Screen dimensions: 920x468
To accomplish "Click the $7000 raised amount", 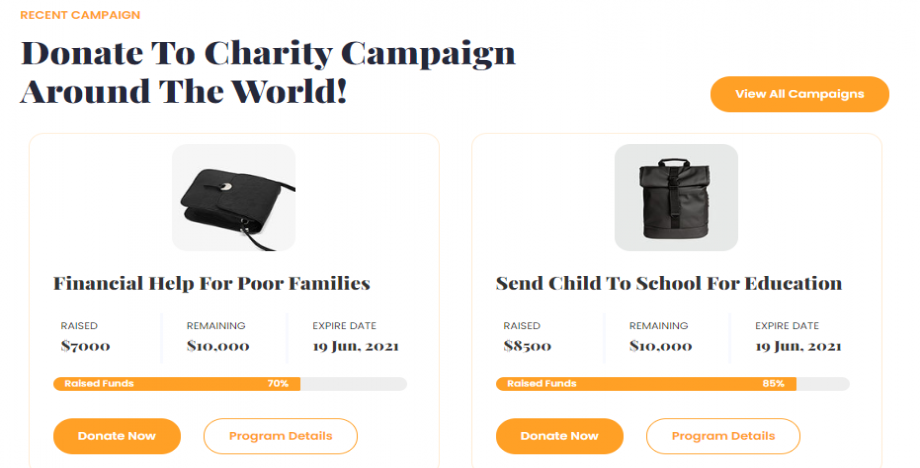I will pyautogui.click(x=85, y=347).
